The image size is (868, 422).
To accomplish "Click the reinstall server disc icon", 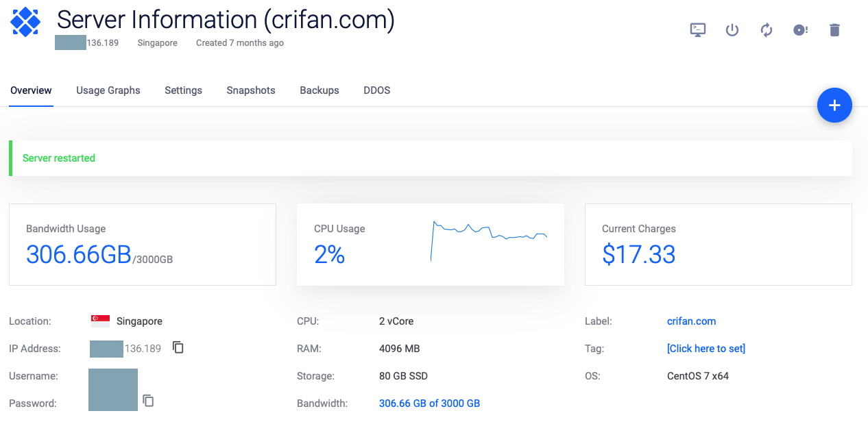I will coord(800,29).
